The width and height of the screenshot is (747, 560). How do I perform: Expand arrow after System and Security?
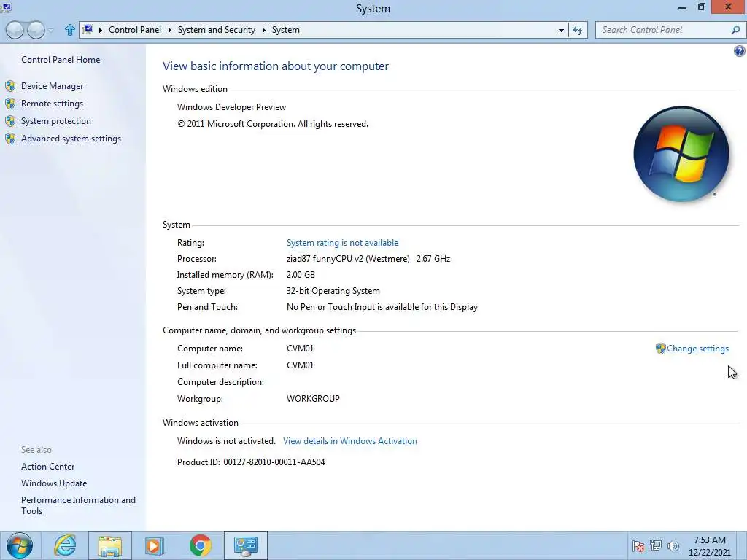coord(264,30)
